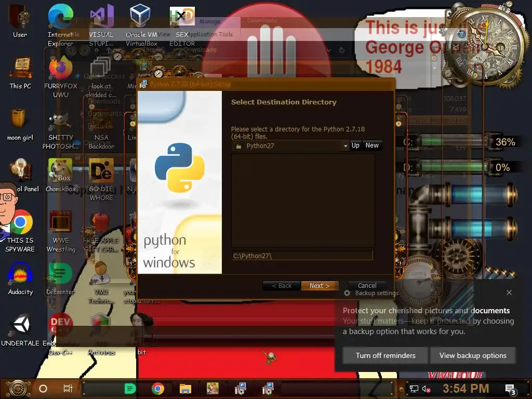Open File Explorer from the taskbar

185,389
